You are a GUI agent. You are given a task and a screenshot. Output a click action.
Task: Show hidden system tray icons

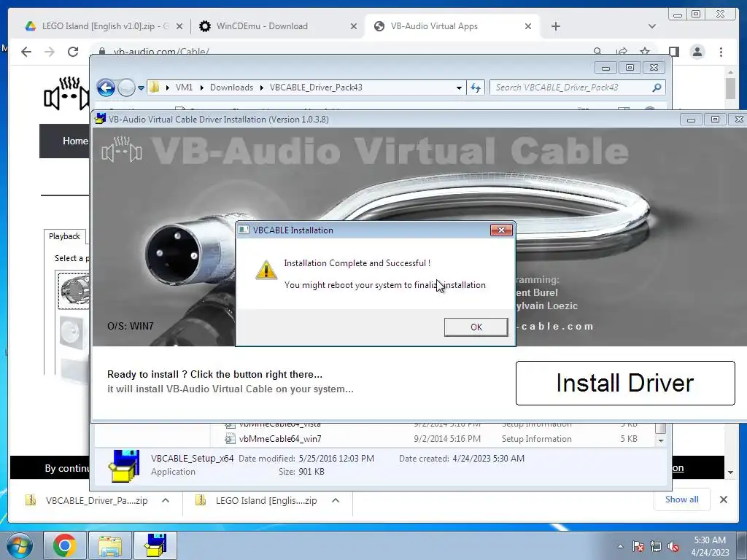(x=620, y=546)
